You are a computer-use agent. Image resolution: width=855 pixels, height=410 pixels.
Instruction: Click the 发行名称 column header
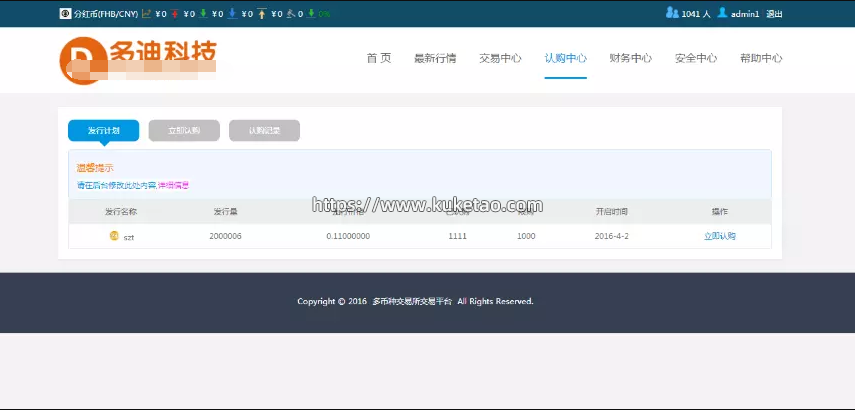121,212
